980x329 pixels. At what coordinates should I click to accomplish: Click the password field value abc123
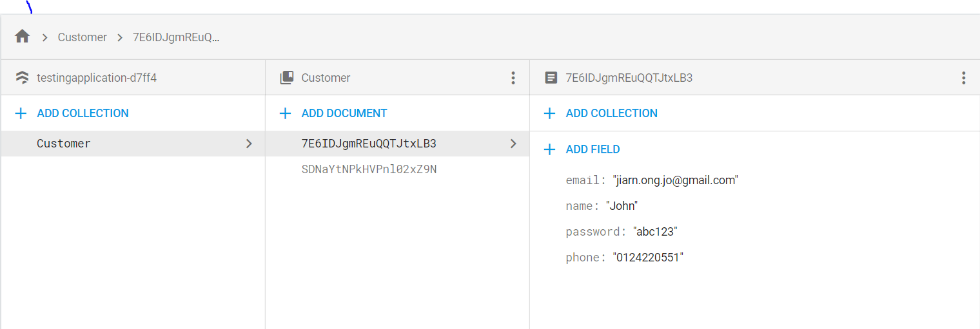point(655,232)
